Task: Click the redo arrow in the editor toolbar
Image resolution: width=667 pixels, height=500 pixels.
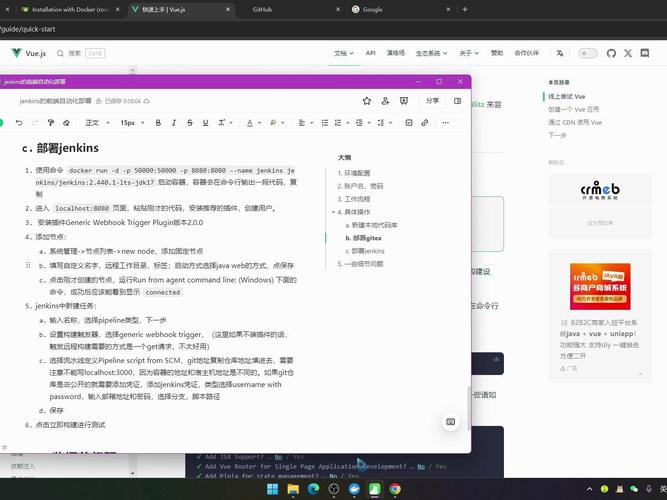Action: point(35,123)
